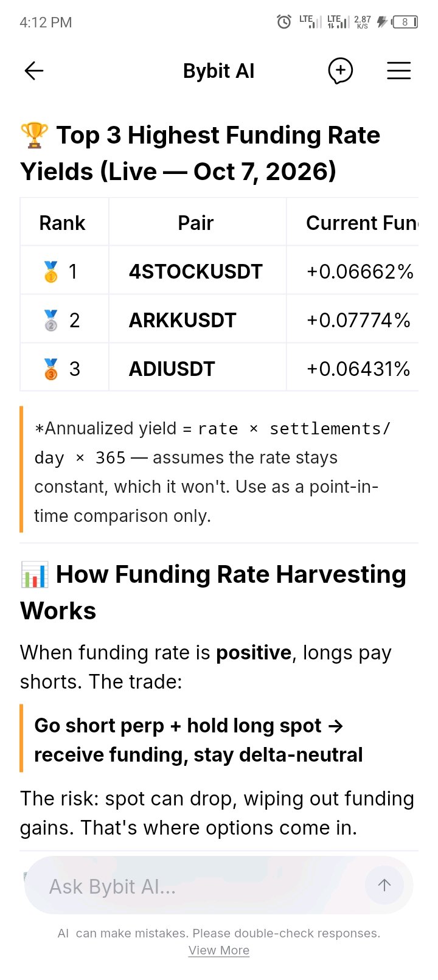This screenshot has width=438, height=980.
Task: Tap the Rank column header
Action: pyautogui.click(x=62, y=223)
